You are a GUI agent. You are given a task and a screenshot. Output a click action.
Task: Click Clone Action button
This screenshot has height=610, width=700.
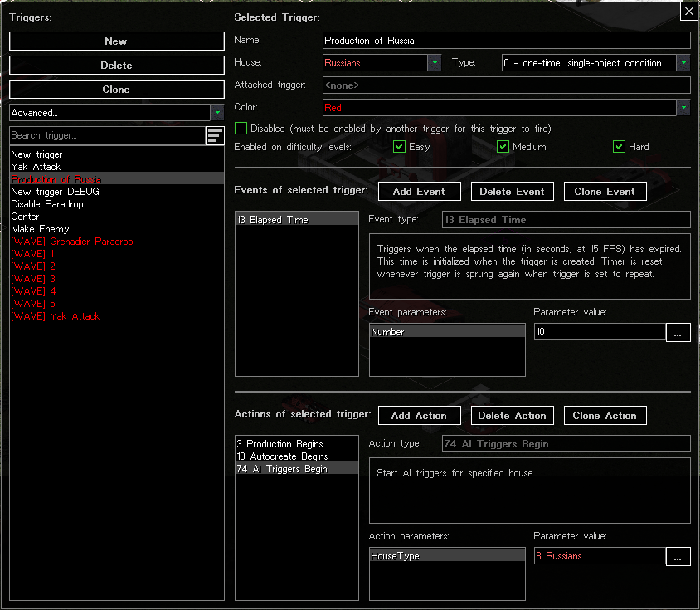pos(605,416)
